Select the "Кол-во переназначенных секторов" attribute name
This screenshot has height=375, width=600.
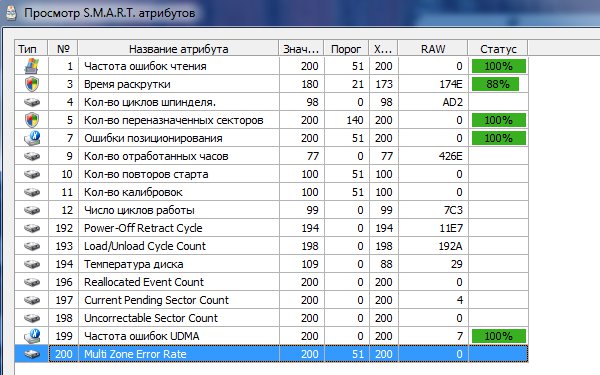click(173, 120)
